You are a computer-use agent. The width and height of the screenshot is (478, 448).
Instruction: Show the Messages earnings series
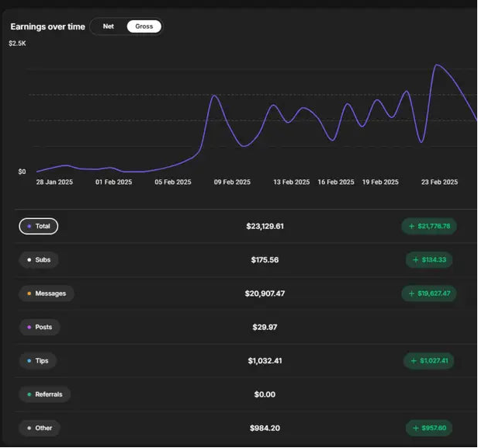click(47, 293)
